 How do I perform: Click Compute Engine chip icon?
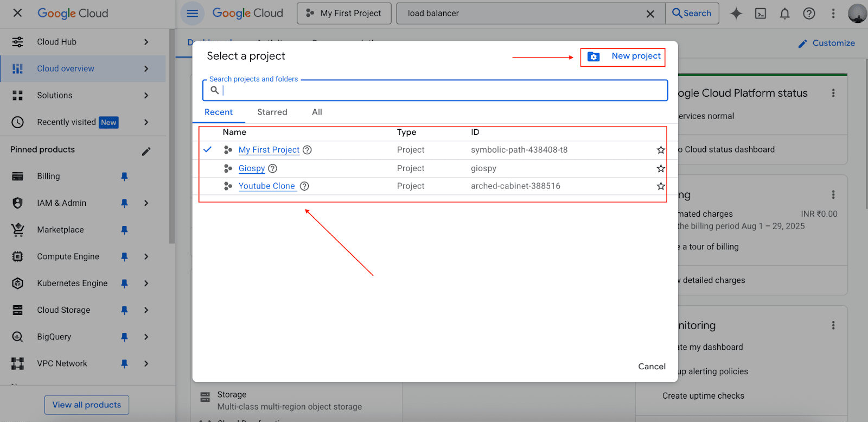pyautogui.click(x=17, y=256)
